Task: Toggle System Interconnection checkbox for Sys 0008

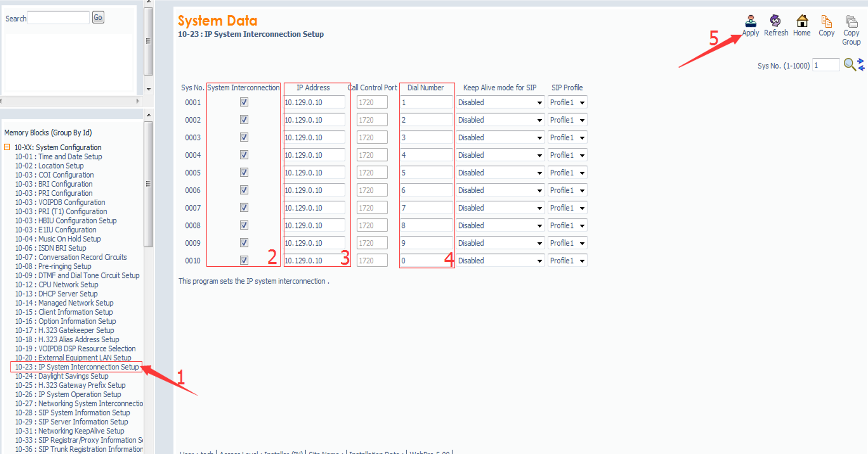Action: pyautogui.click(x=244, y=225)
